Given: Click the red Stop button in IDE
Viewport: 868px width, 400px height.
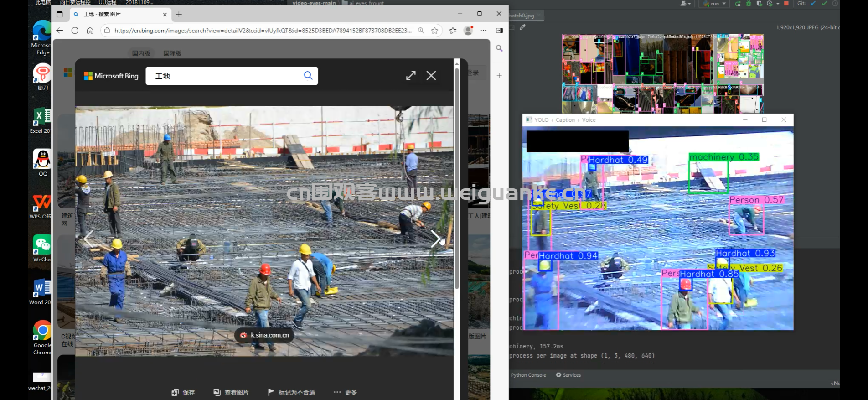Looking at the screenshot, I should point(786,4).
